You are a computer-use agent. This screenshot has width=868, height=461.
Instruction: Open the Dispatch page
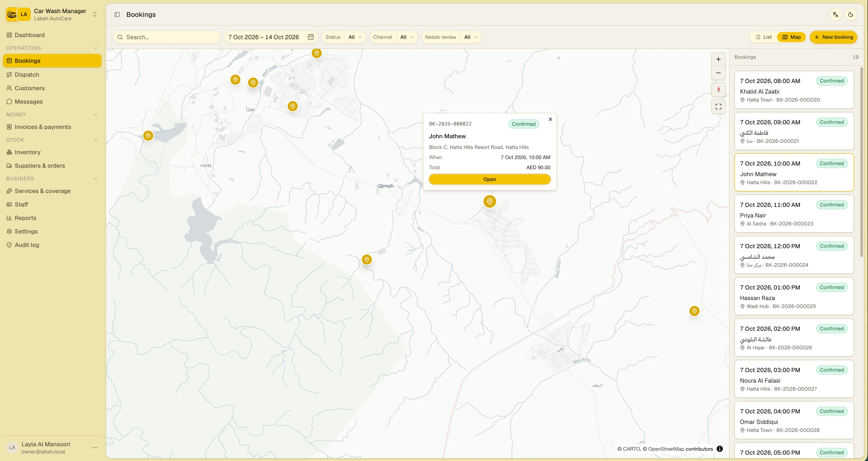point(52,75)
